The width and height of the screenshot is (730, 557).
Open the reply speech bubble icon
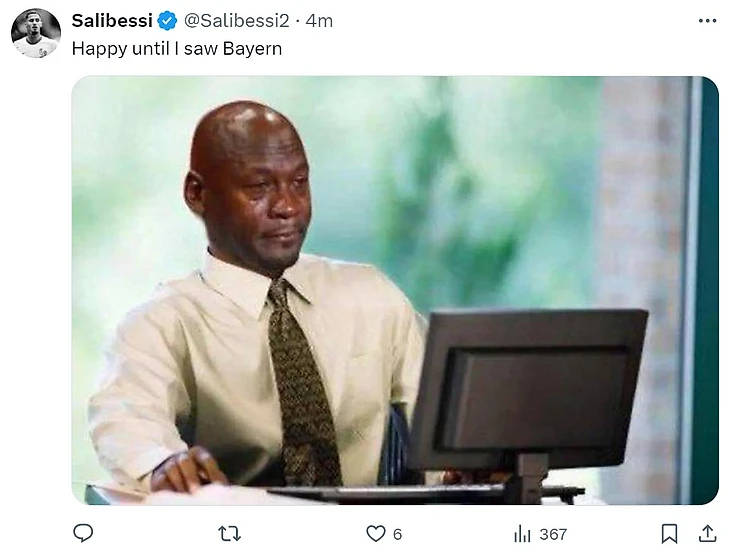tap(83, 533)
